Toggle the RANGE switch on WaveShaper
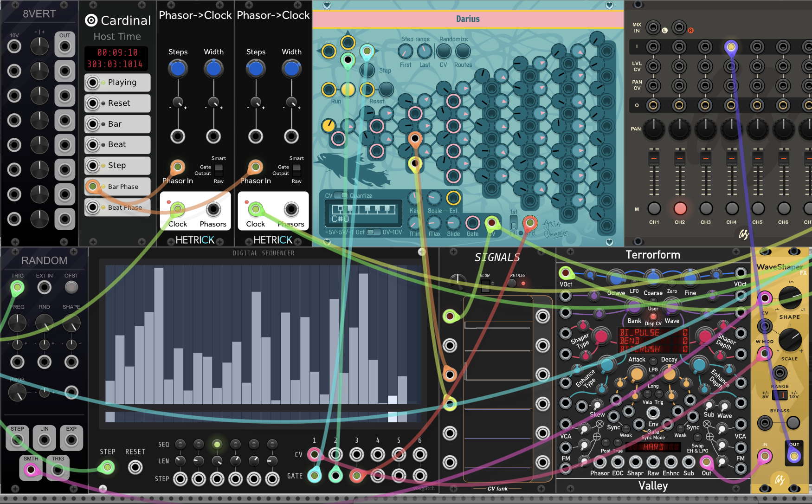812x504 pixels. (x=780, y=395)
